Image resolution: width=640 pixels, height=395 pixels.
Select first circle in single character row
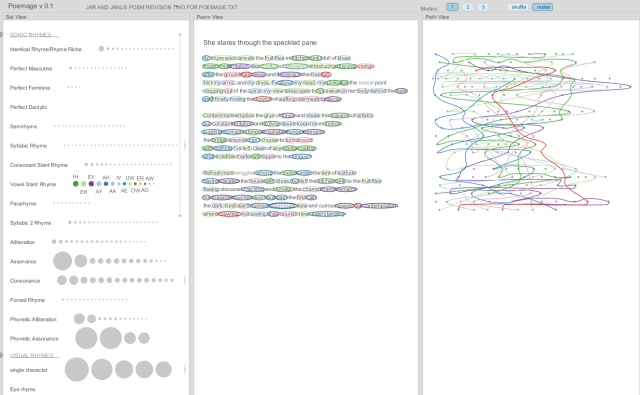(77, 369)
